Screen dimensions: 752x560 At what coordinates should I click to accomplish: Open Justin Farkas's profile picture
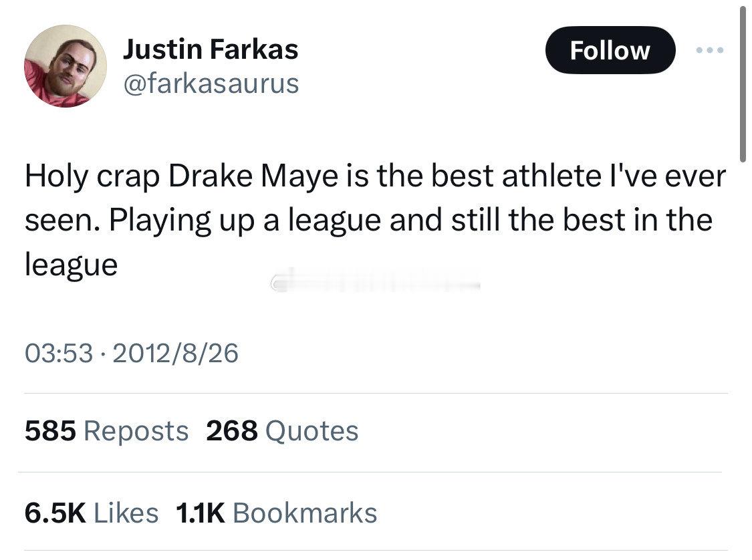pos(66,66)
